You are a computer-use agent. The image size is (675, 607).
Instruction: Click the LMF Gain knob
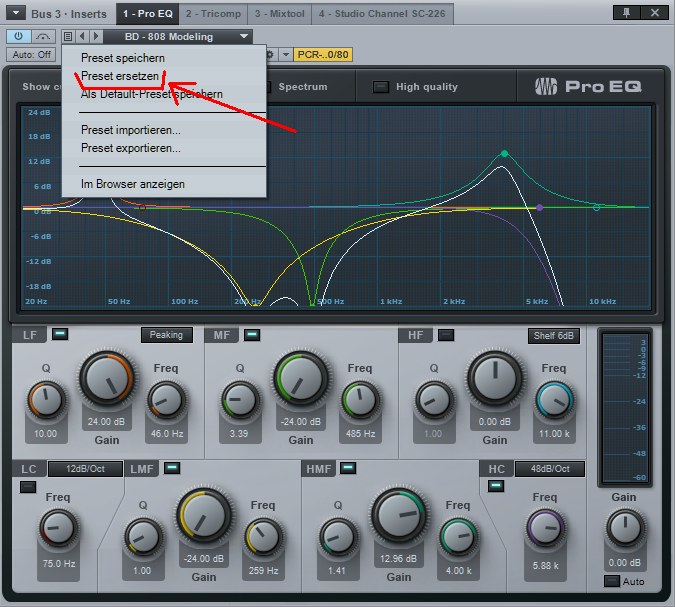(204, 515)
